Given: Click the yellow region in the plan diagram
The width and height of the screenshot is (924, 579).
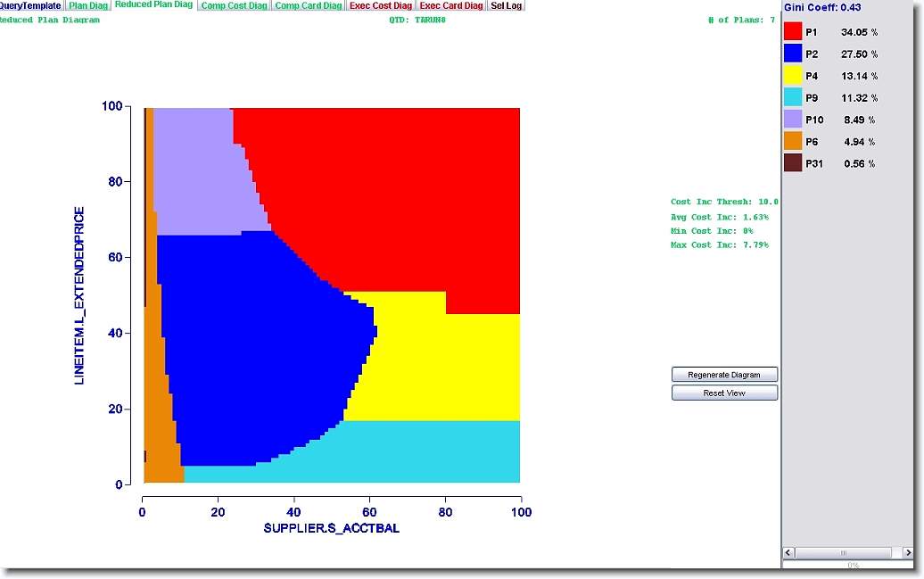Looking at the screenshot, I should tap(446, 366).
